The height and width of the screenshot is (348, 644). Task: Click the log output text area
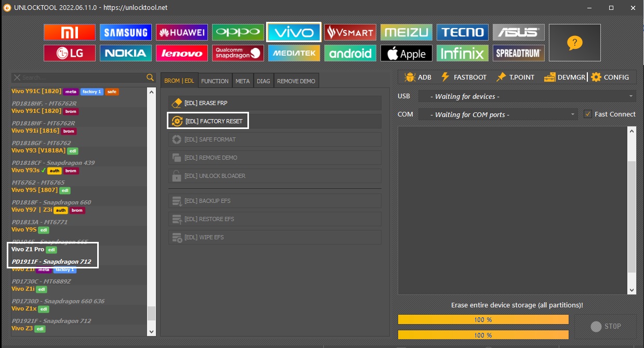pyautogui.click(x=513, y=211)
